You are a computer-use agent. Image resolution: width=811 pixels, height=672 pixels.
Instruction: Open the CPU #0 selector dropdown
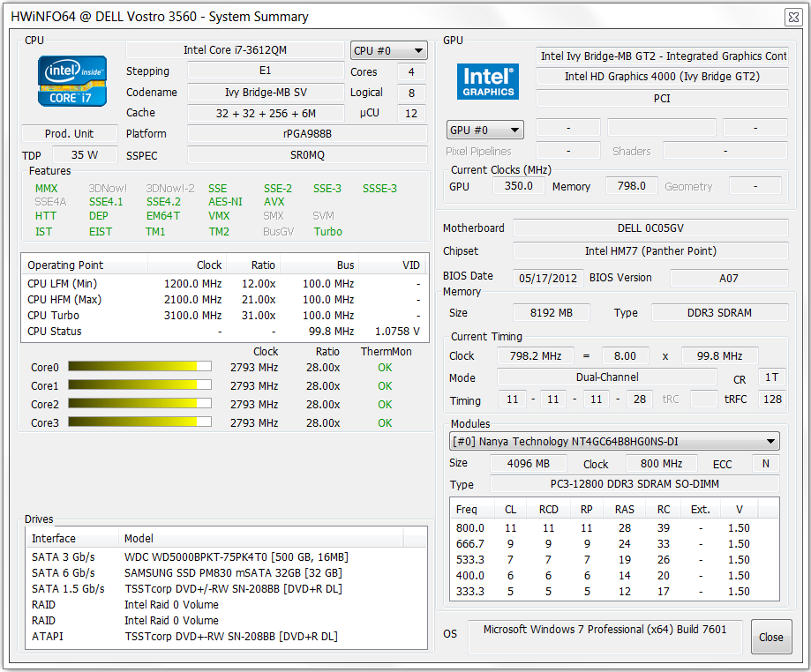tap(389, 50)
